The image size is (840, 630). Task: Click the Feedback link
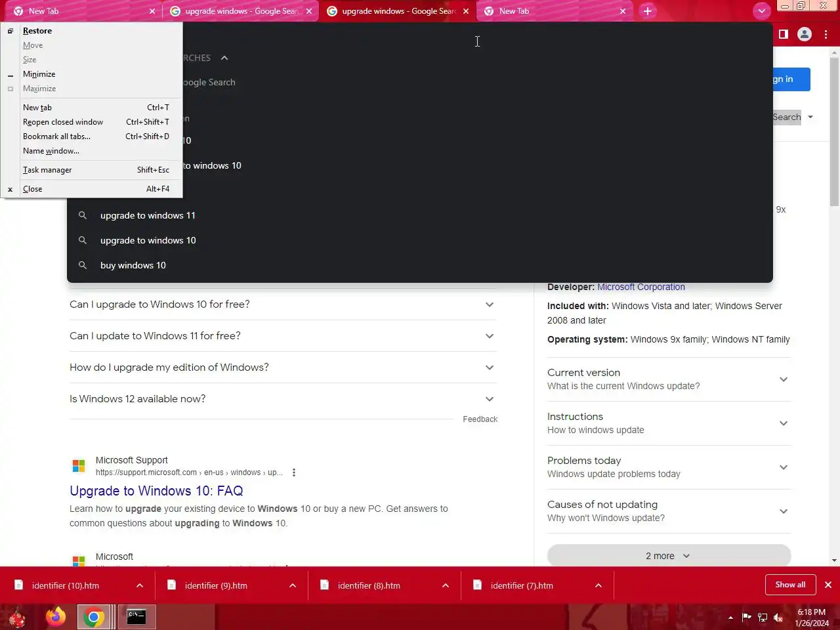click(x=480, y=419)
